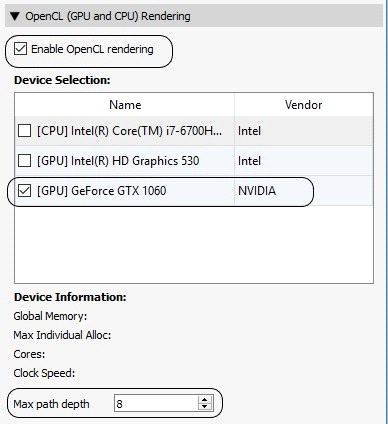Select the [CPU] Intel(R) Core(TM) i7-6700H row text
This screenshot has width=388, height=424.
tap(129, 131)
